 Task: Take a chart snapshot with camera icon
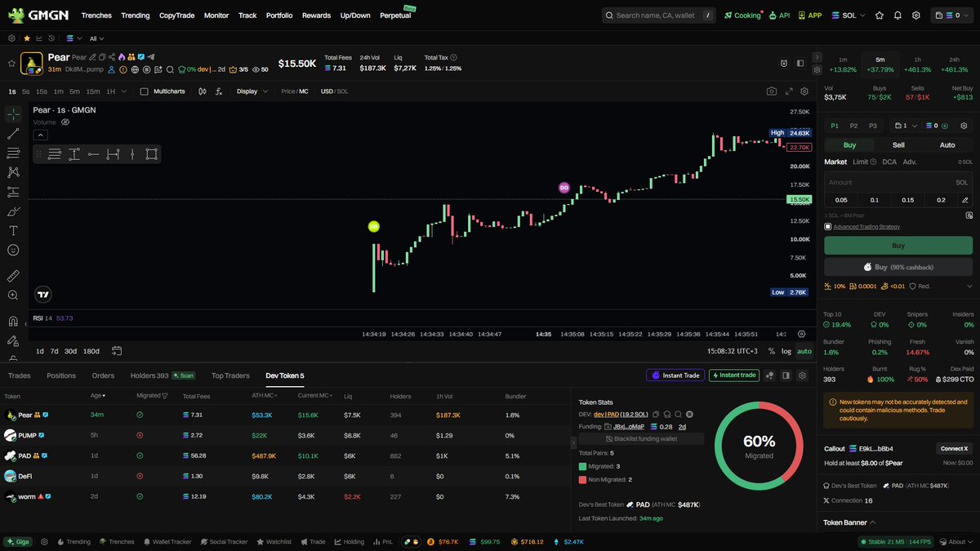771,91
